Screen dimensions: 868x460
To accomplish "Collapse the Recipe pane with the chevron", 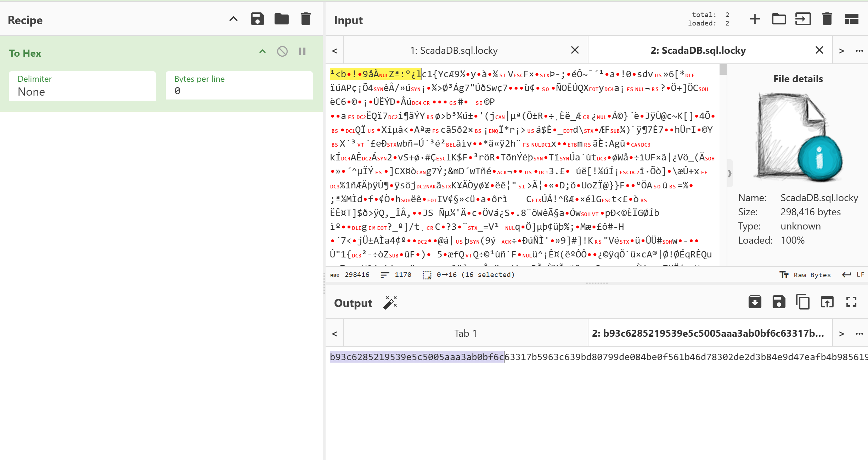I will coord(233,19).
